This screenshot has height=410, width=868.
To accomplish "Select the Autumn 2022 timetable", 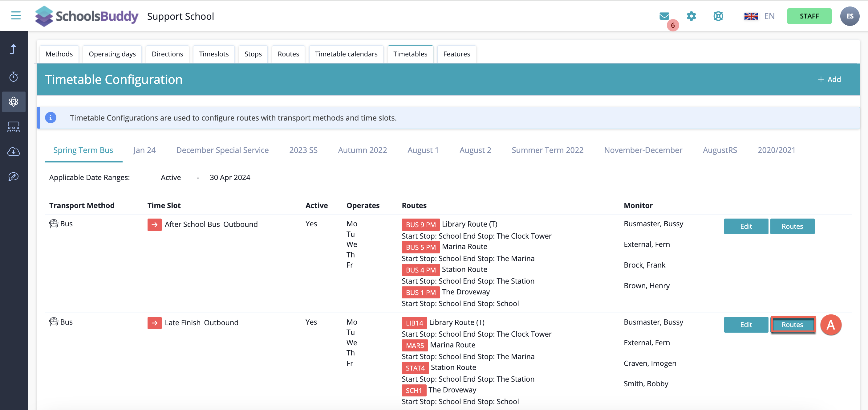I will coord(362,150).
